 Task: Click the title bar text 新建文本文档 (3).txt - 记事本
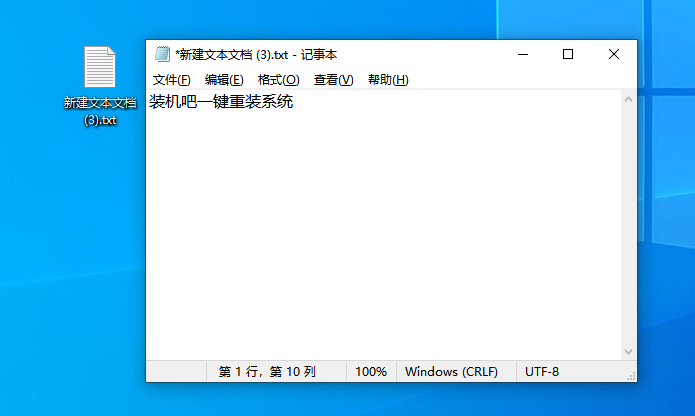256,55
